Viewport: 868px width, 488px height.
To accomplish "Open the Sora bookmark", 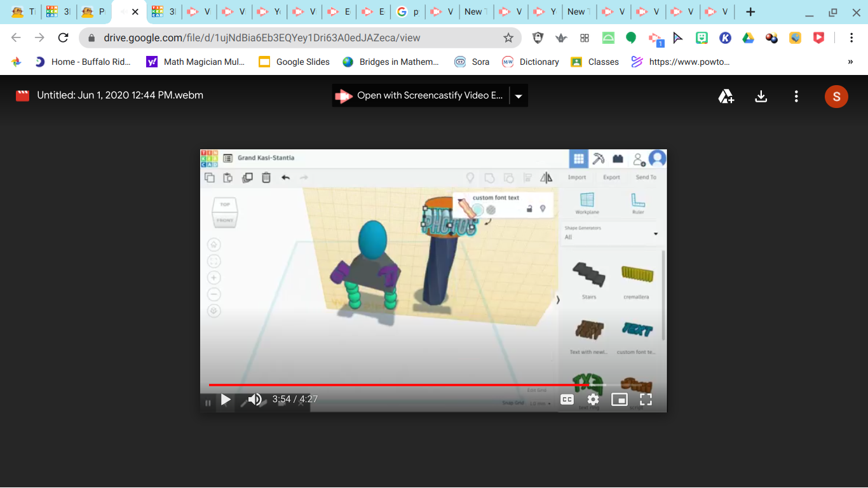I will (x=472, y=62).
